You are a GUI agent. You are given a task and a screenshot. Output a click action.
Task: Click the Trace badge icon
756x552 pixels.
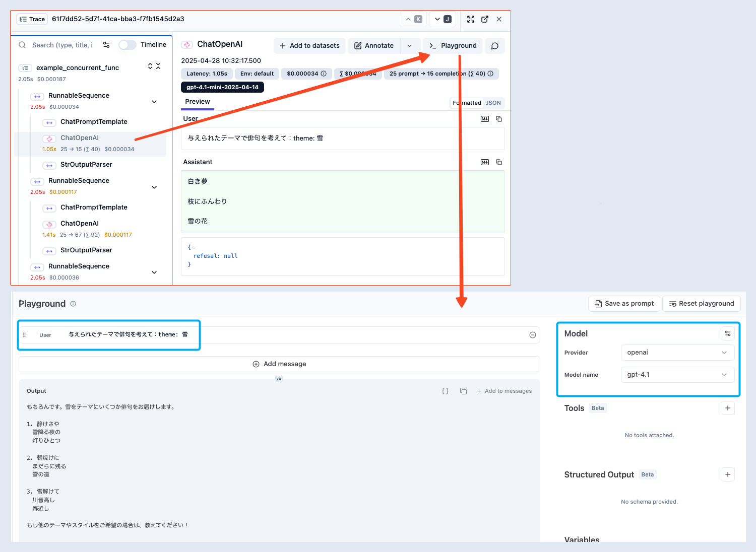tap(32, 19)
